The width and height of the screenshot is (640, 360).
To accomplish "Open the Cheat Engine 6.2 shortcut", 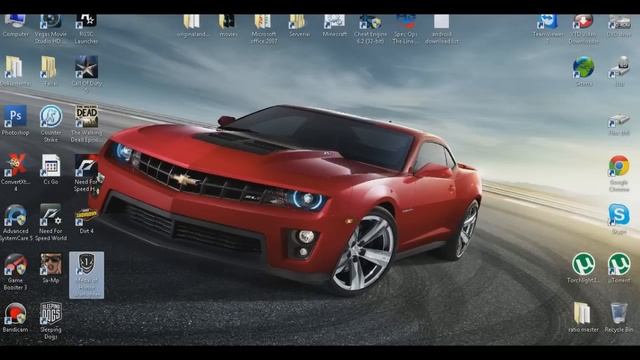I will 370,29.
